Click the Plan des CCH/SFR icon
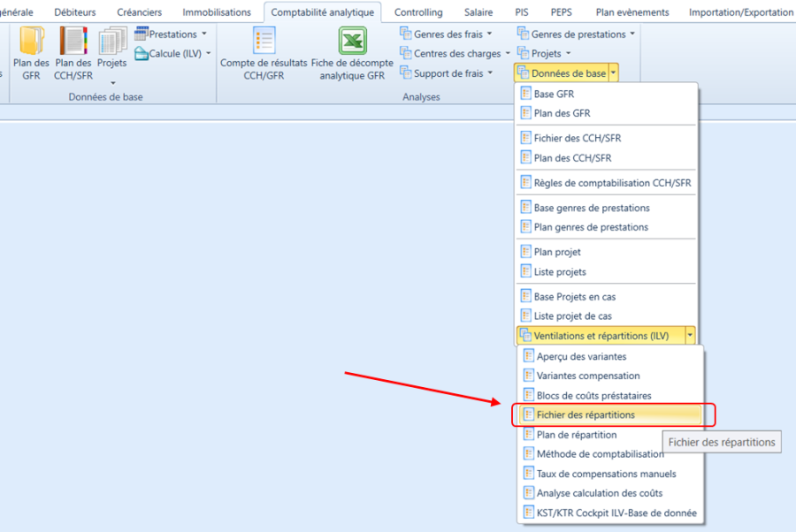The width and height of the screenshot is (796, 532). tap(73, 42)
